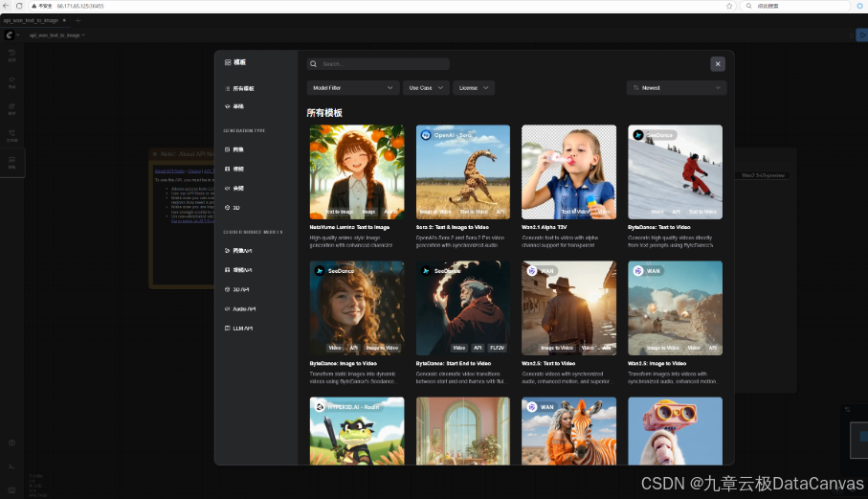Click the help question-mark icon at sidebar bottom

[x=11, y=443]
